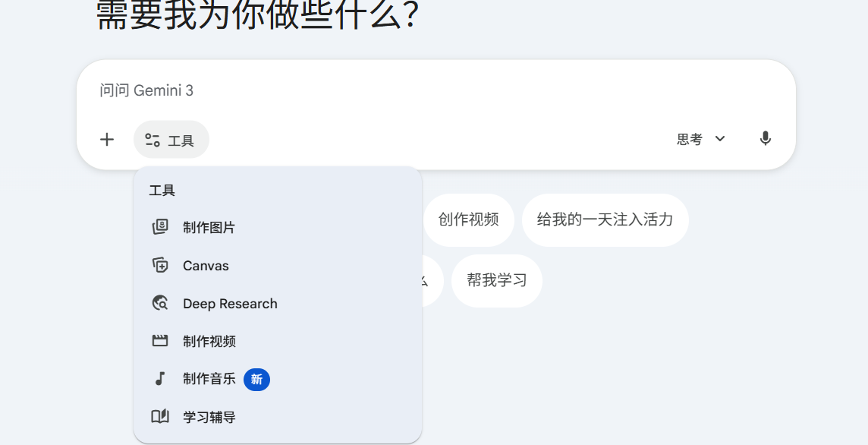Screen dimensions: 868x445
Task: Expand the 思考 model selector chevron
Action: 719,138
